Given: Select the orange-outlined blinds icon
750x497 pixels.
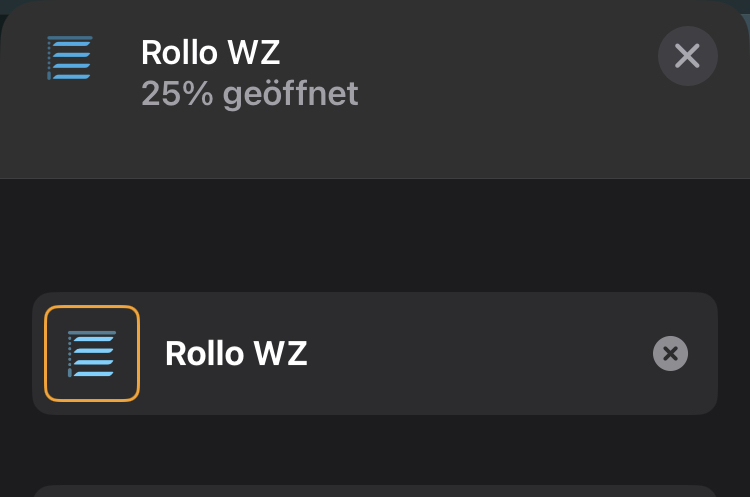Looking at the screenshot, I should click(x=92, y=353).
